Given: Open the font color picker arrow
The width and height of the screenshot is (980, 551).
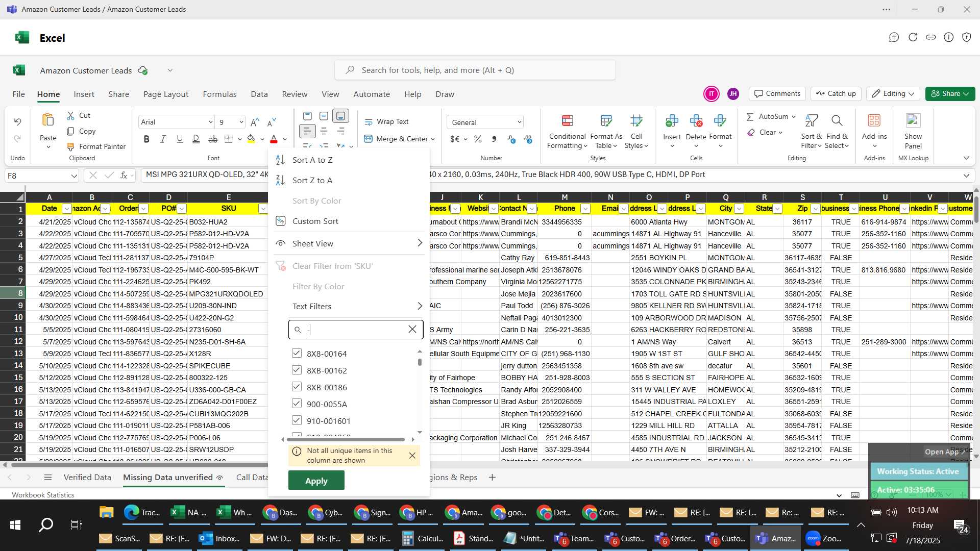Looking at the screenshot, I should click(285, 139).
